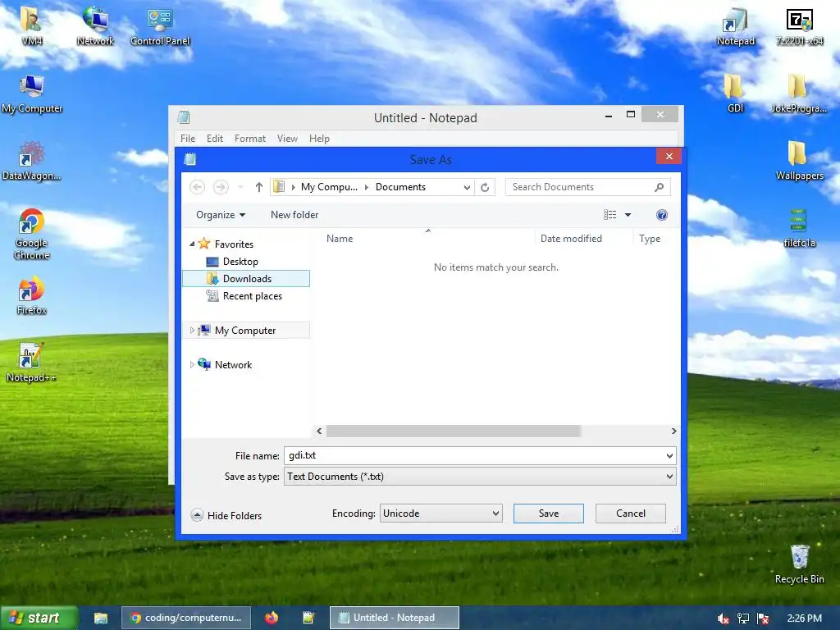Viewport: 840px width, 630px height.
Task: Collapse the Favorites tree group
Action: pyautogui.click(x=192, y=244)
